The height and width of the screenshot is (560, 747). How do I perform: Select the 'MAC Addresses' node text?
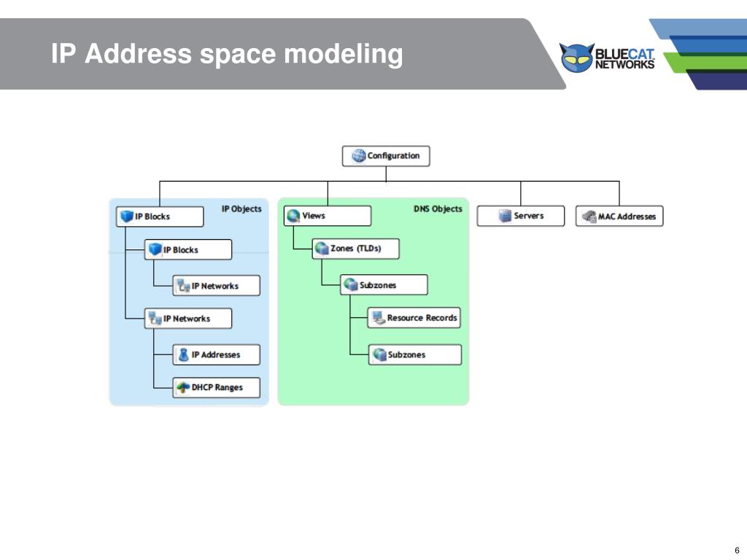pos(627,217)
